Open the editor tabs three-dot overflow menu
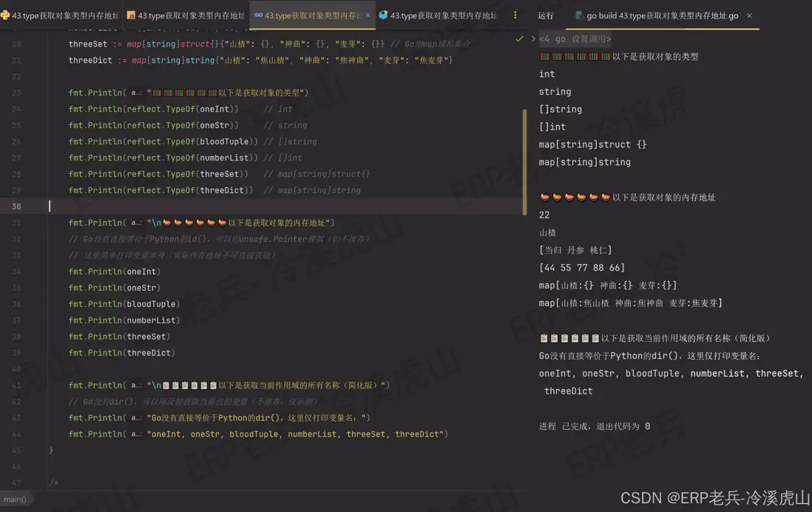 pos(515,15)
